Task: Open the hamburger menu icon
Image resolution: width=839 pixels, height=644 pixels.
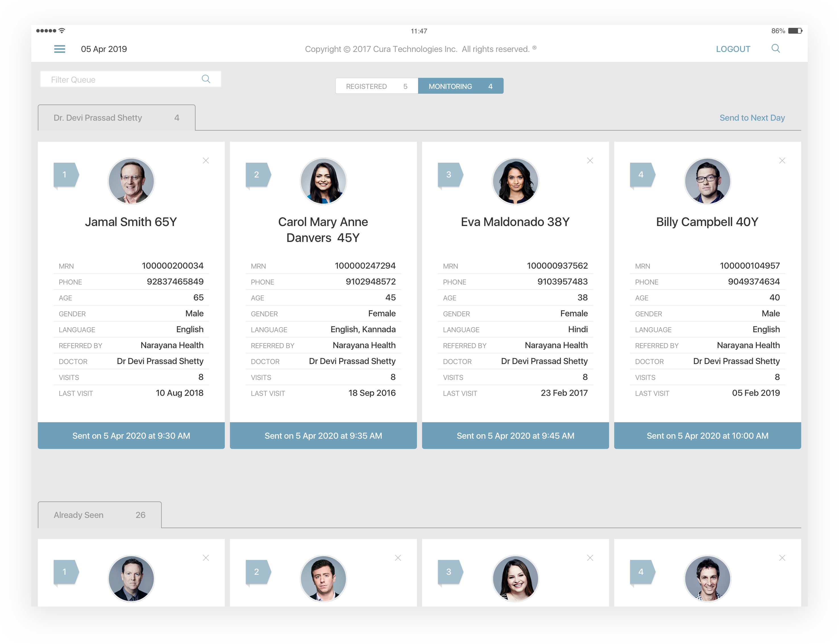Action: [59, 49]
